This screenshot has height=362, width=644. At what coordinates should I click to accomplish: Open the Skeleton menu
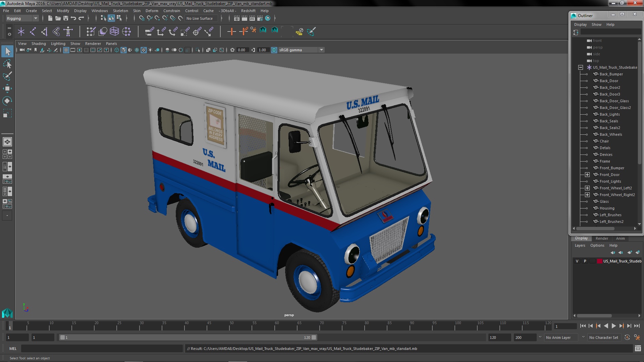(x=120, y=11)
